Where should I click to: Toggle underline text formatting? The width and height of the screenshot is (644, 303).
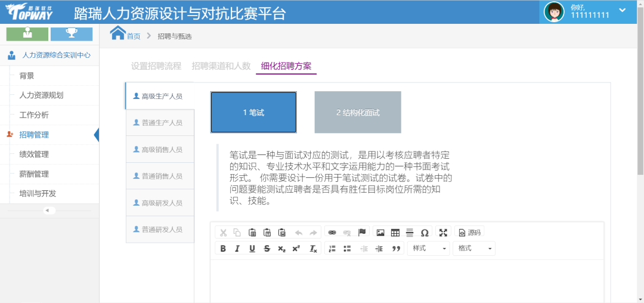(x=252, y=249)
